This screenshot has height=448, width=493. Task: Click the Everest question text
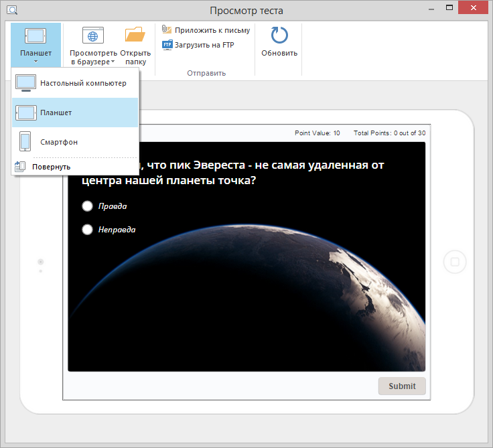232,172
